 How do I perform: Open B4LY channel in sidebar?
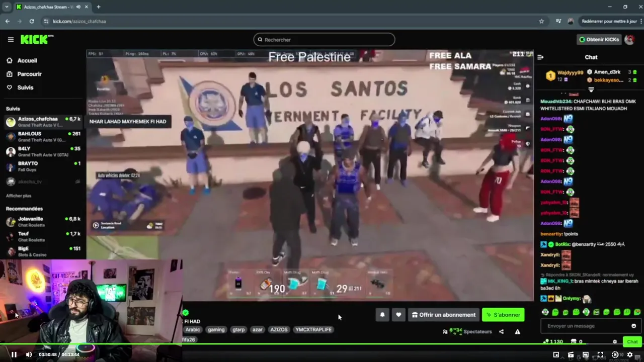[43, 151]
